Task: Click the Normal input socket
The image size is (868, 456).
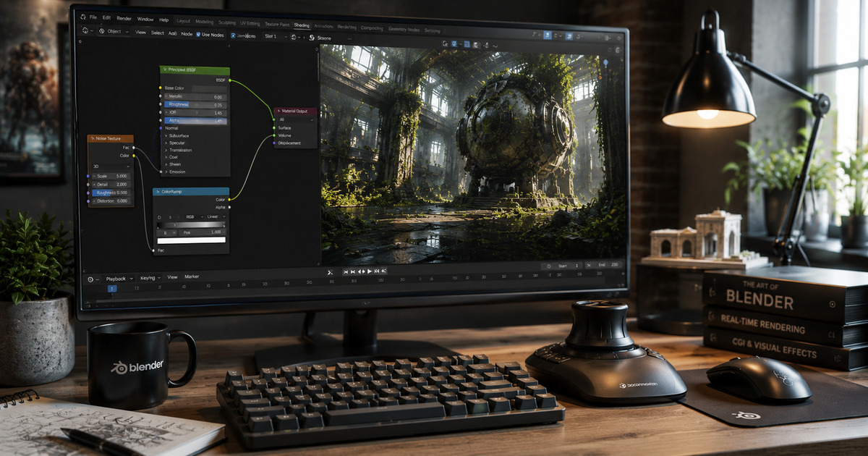Action: (x=161, y=127)
